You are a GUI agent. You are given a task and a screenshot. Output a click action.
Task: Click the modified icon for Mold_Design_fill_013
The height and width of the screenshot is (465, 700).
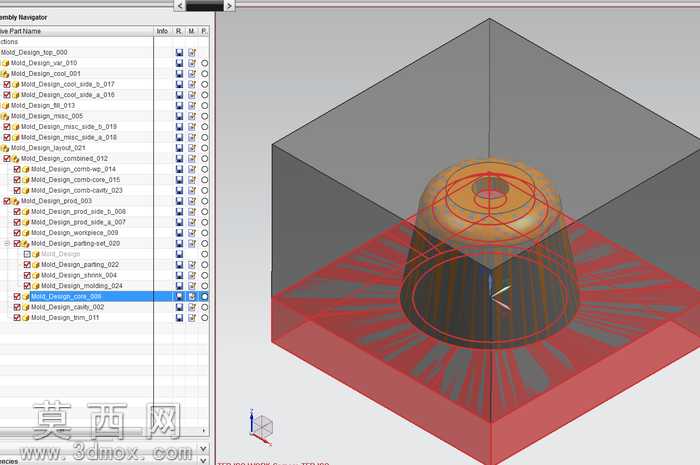192,106
